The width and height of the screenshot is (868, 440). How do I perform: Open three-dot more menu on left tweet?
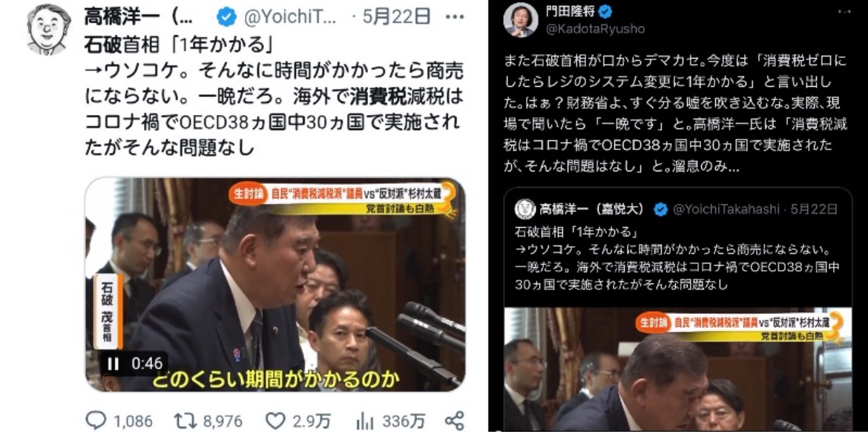[x=455, y=16]
